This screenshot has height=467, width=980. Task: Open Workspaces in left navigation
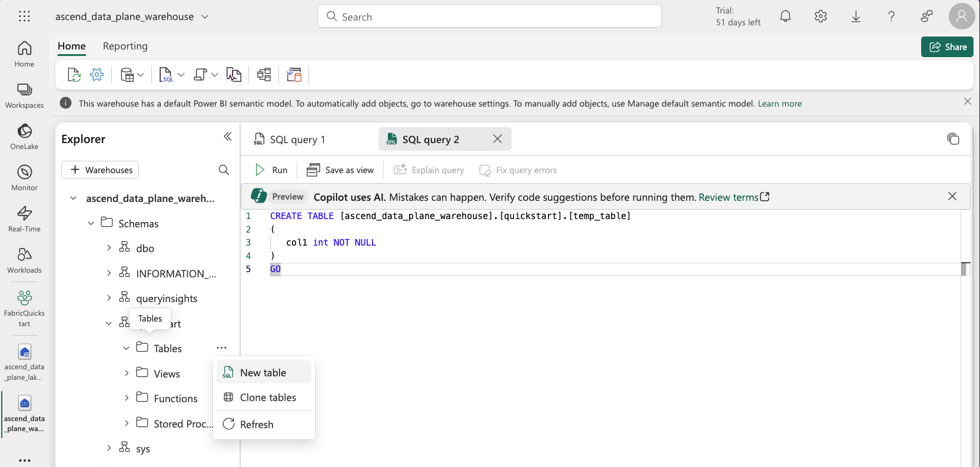click(24, 95)
